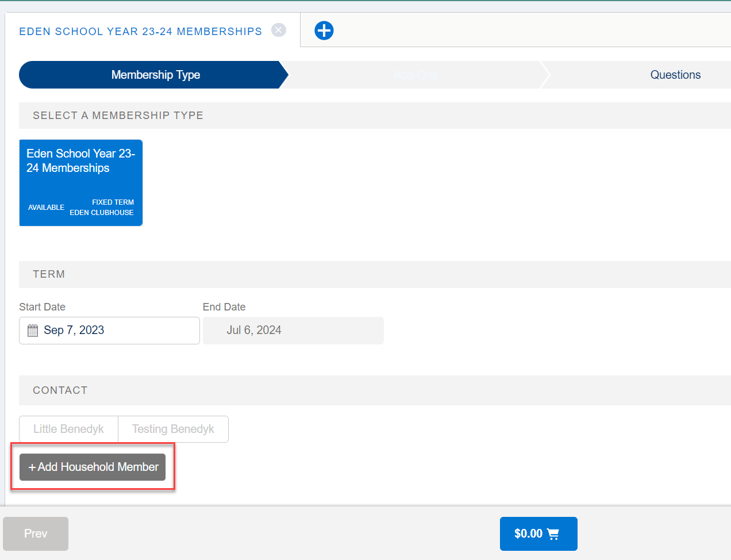This screenshot has height=560, width=731.
Task: Click the plus symbol on Add Household Member
Action: (x=32, y=467)
